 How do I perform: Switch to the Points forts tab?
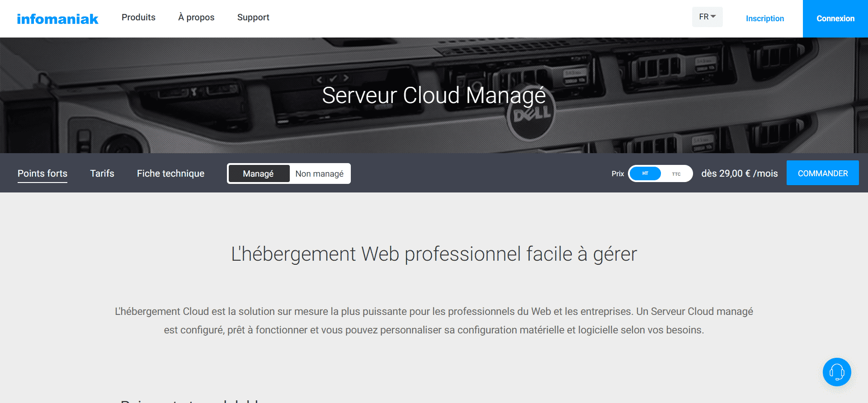tap(42, 173)
